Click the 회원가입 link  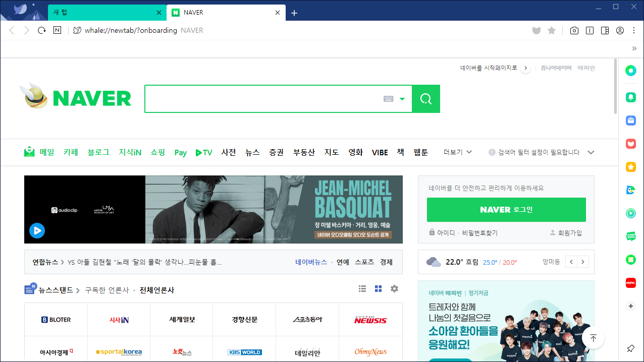pyautogui.click(x=565, y=233)
